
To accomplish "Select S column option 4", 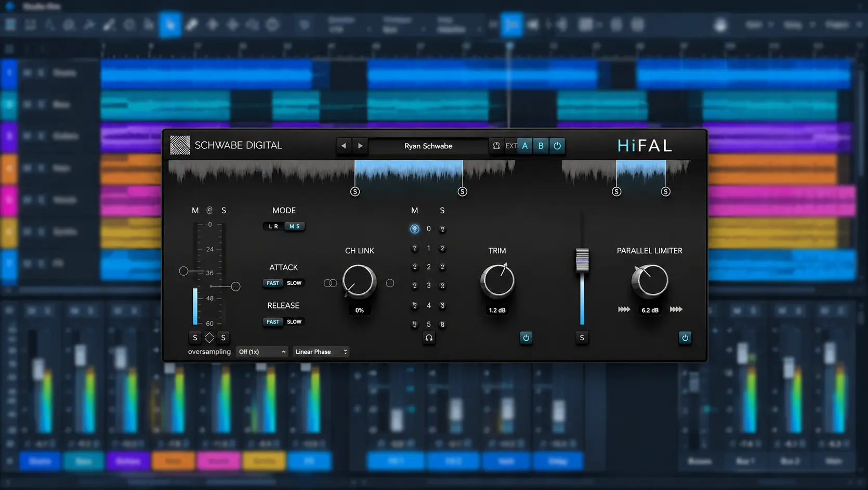I will pyautogui.click(x=442, y=305).
